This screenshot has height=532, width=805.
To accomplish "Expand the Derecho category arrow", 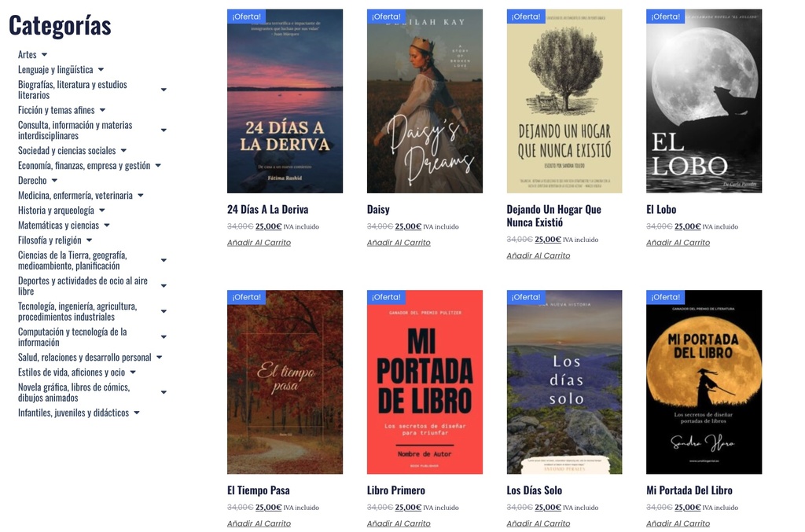I will coord(54,181).
